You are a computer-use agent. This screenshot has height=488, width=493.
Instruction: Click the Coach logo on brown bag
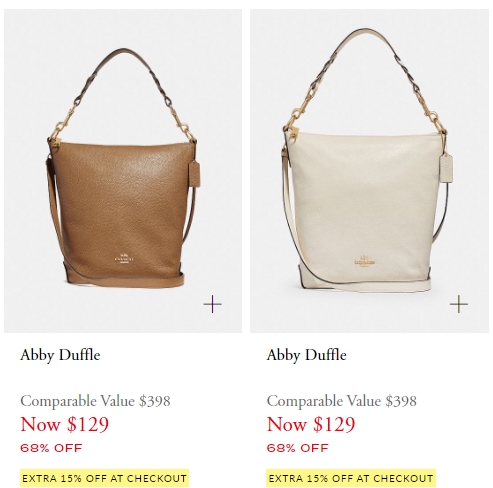click(124, 258)
